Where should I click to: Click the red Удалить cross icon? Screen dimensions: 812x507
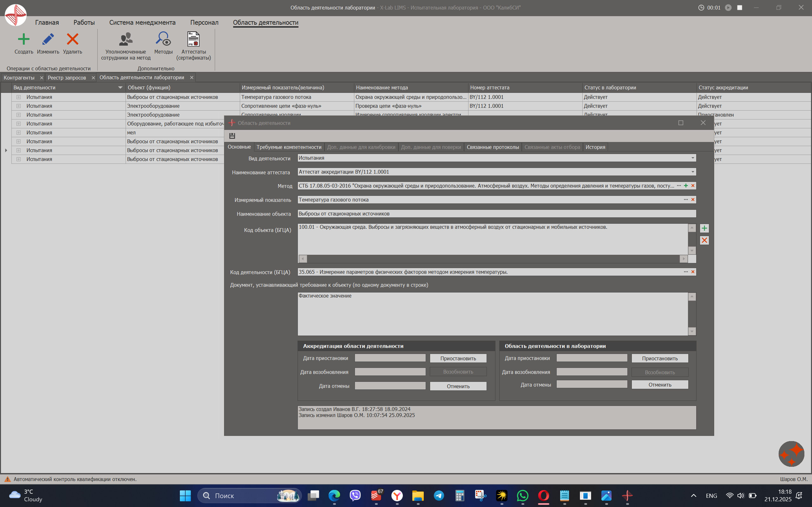(72, 39)
